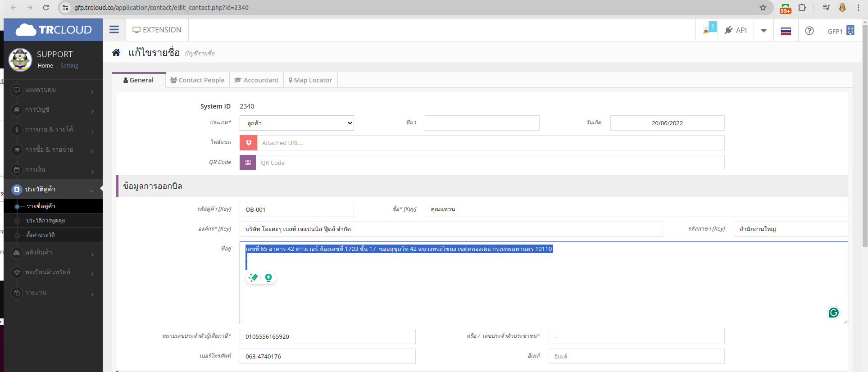This screenshot has height=372, width=868.
Task: Open the Home link under SUPPORT
Action: point(45,66)
